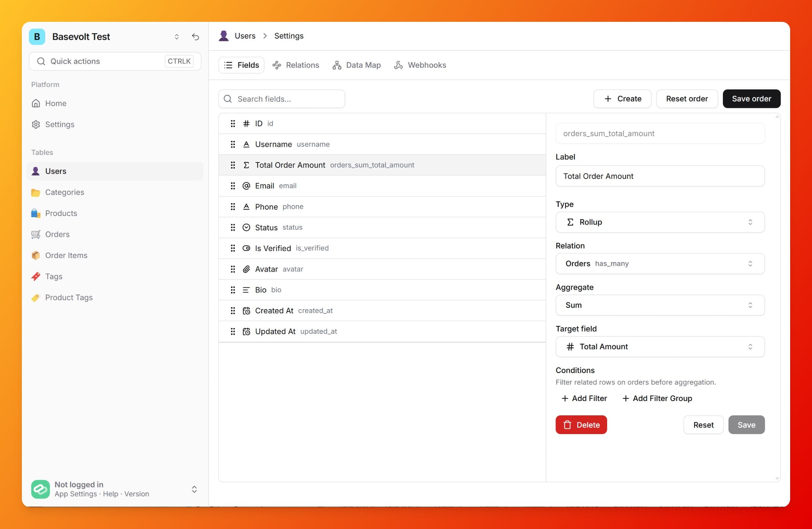Change the Relation dropdown from Orders

[659, 263]
